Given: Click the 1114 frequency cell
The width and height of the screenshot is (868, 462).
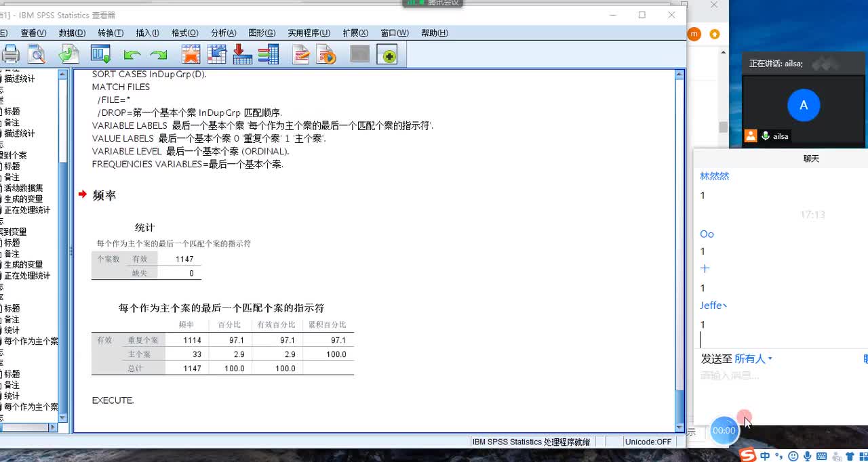Looking at the screenshot, I should [x=192, y=340].
